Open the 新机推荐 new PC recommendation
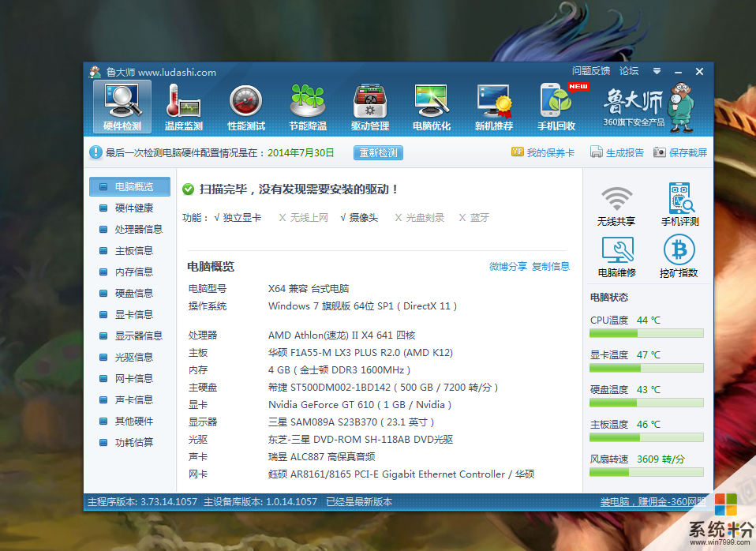Viewport: 756px width, 551px height. click(494, 107)
